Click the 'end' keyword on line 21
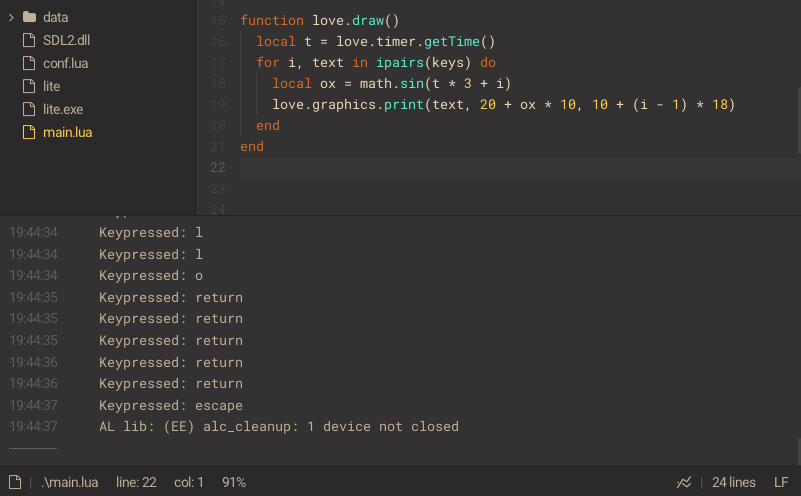This screenshot has width=801, height=496. (x=252, y=147)
